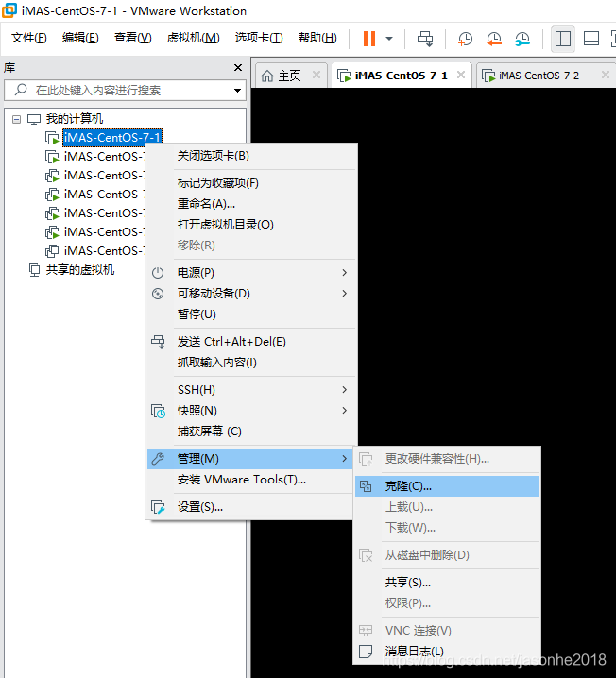
Task: Close the iMAS-CentOS-7-1 tab
Action: pos(461,75)
